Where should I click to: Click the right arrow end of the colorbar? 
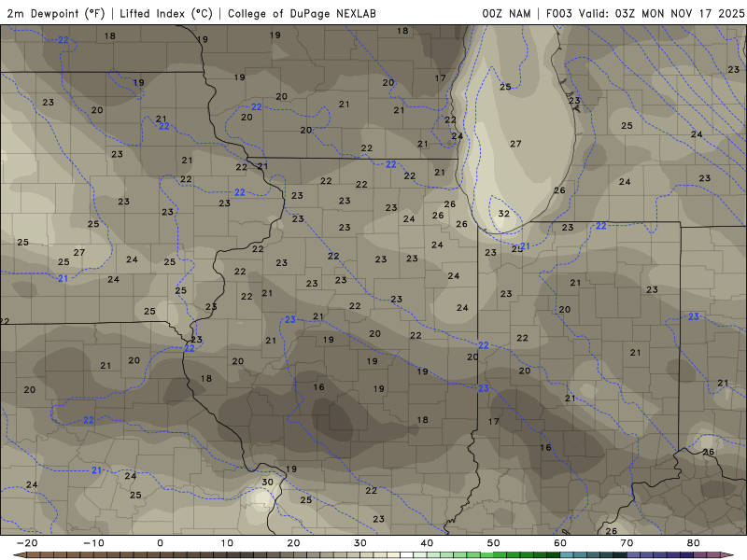tap(728, 555)
